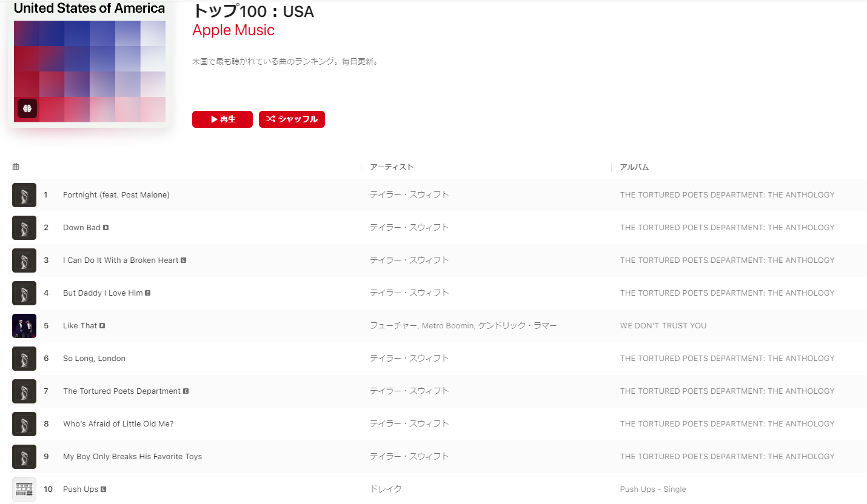867x504 pixels.
Task: Open the Push Ups - Single album link
Action: point(653,489)
